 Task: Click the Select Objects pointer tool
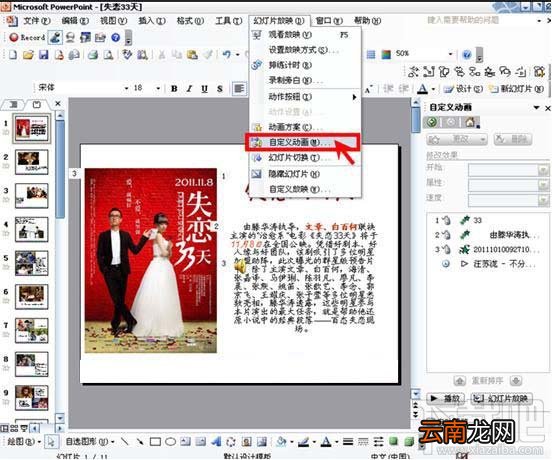(x=51, y=441)
